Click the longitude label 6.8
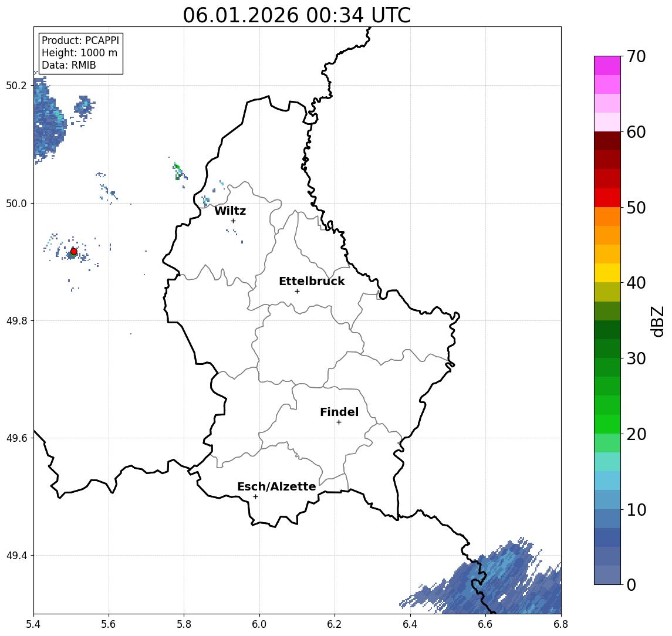 pyautogui.click(x=561, y=624)
